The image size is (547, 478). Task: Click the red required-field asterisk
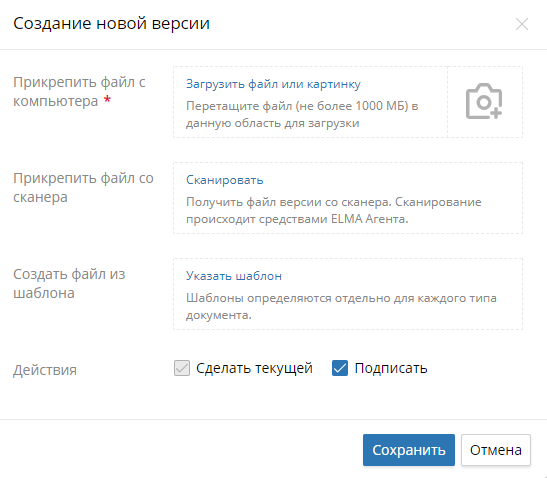107,99
